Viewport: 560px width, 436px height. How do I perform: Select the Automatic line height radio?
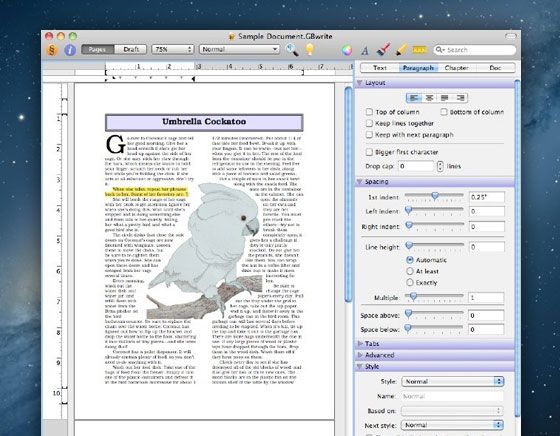(410, 260)
